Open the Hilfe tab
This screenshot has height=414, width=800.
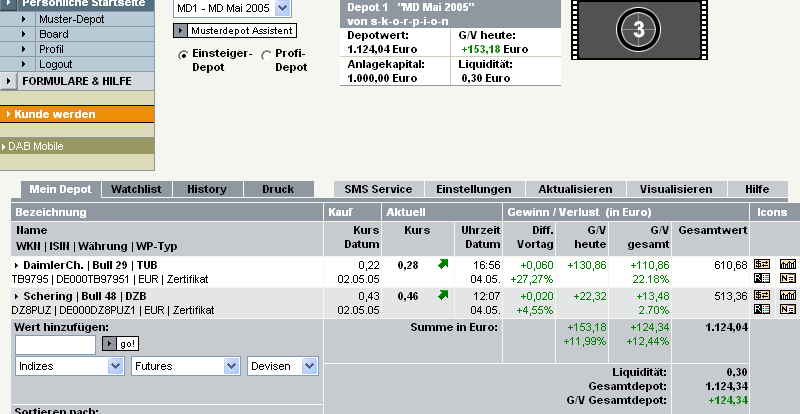pos(757,189)
